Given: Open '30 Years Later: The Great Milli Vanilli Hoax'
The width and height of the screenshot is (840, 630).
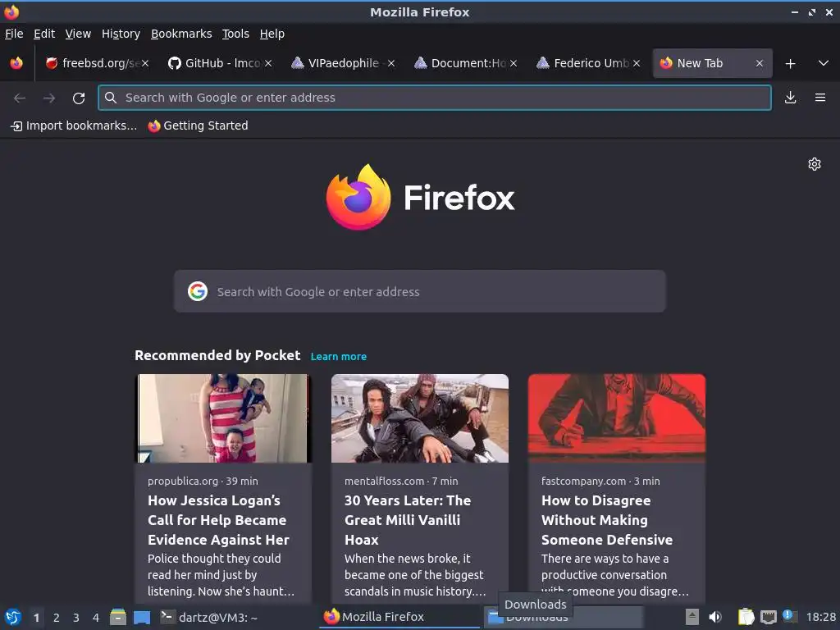Looking at the screenshot, I should (x=408, y=520).
